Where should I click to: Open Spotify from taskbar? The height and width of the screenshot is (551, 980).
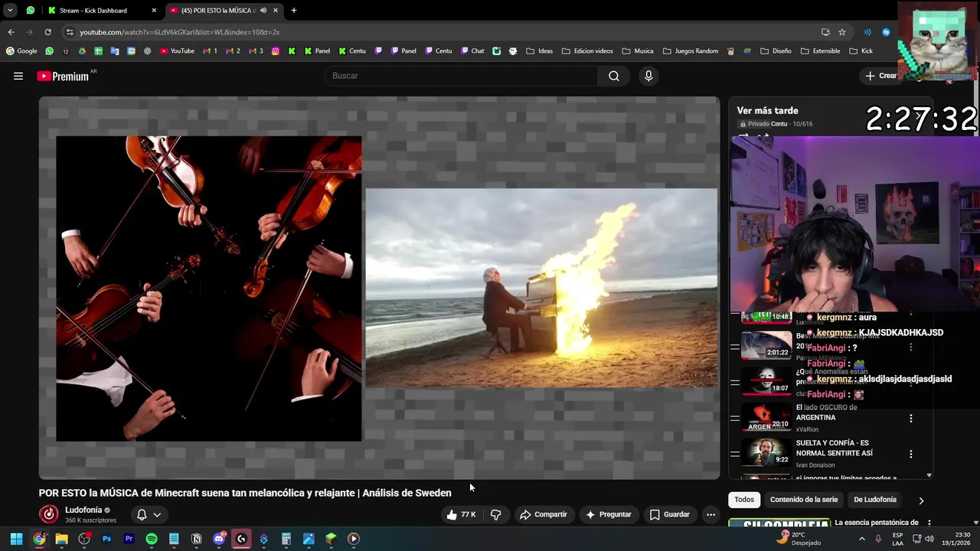152,539
